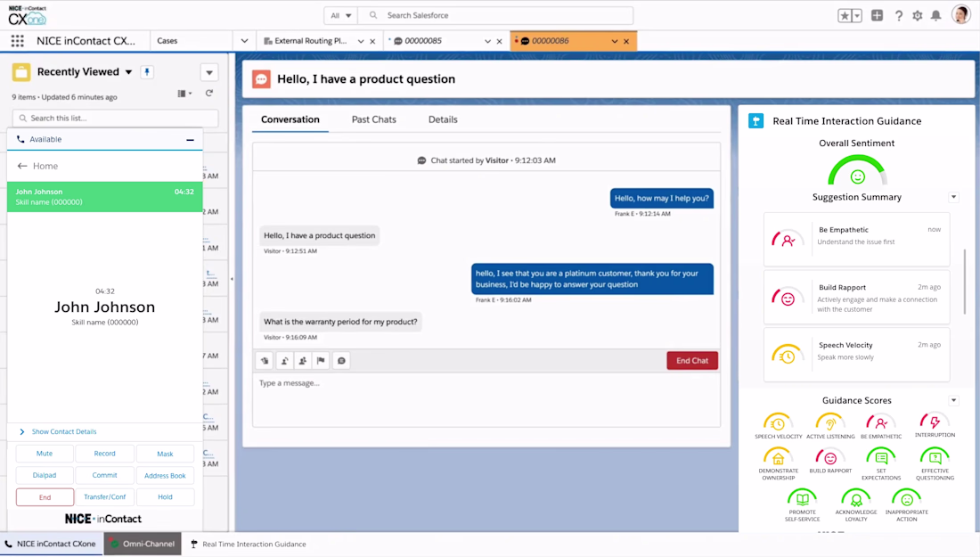
Task: Click the Build Rapport guidance score icon
Action: click(830, 457)
